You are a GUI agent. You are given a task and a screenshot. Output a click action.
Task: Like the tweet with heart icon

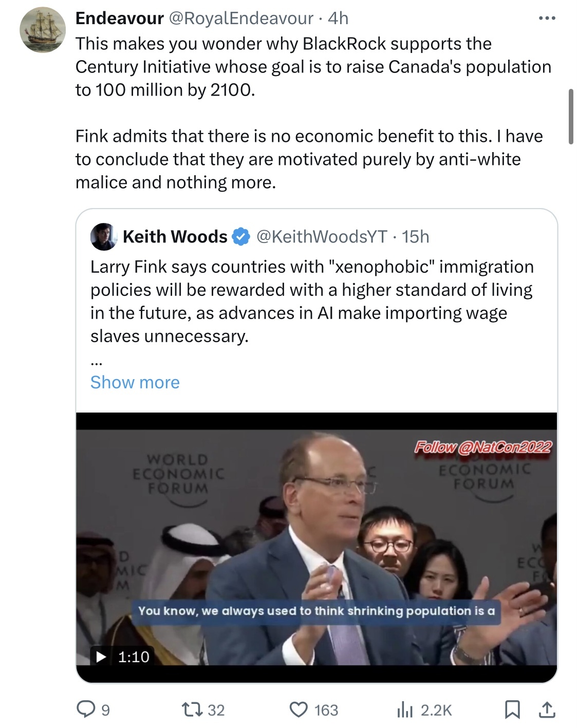[298, 710]
